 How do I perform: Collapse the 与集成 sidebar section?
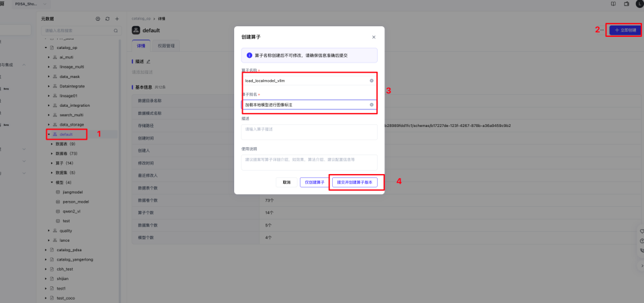coord(24,64)
